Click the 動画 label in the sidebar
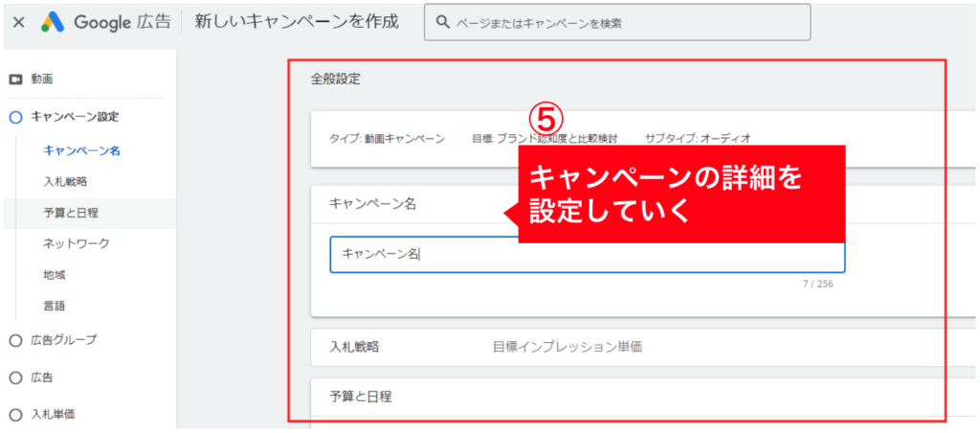 pos(41,79)
